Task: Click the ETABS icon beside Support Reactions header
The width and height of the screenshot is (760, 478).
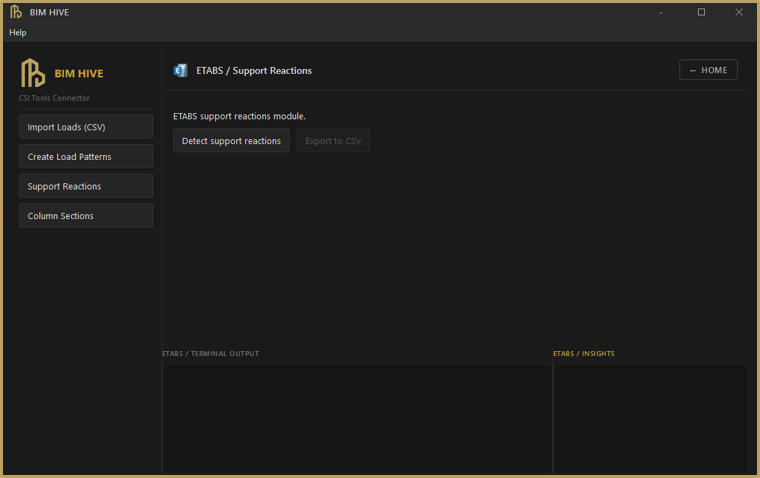Action: 180,71
